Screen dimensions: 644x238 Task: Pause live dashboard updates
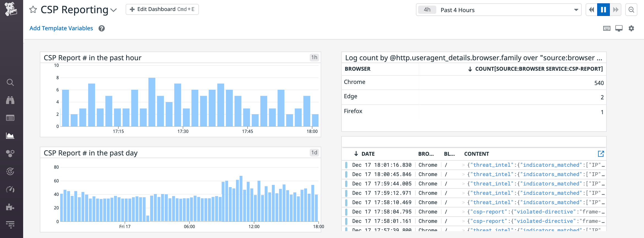pos(603,10)
